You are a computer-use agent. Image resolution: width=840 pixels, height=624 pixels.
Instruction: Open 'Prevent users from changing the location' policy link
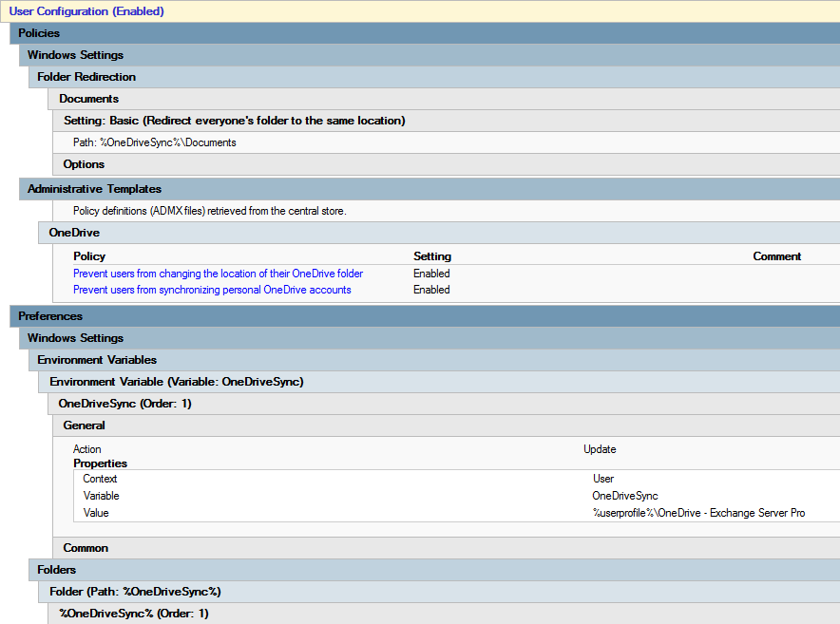pos(218,274)
